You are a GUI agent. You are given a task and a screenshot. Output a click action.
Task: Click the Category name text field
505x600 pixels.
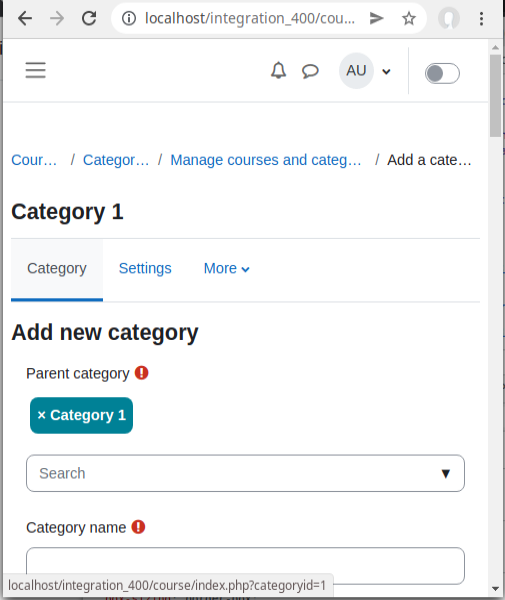click(x=245, y=566)
